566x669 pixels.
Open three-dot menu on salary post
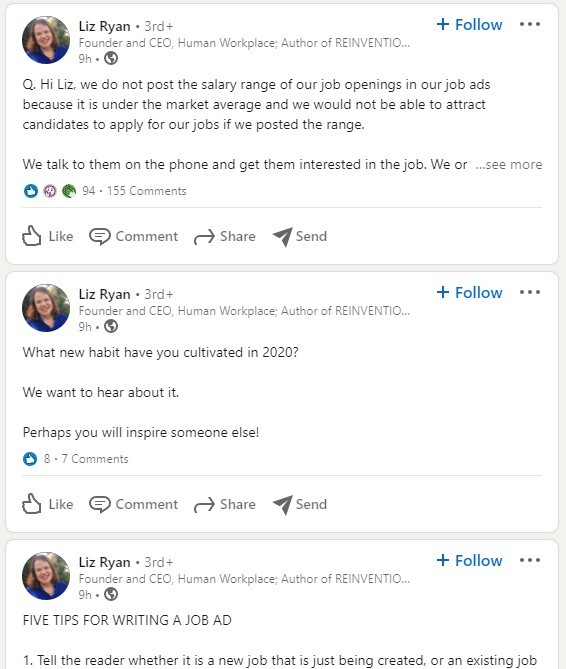[530, 24]
